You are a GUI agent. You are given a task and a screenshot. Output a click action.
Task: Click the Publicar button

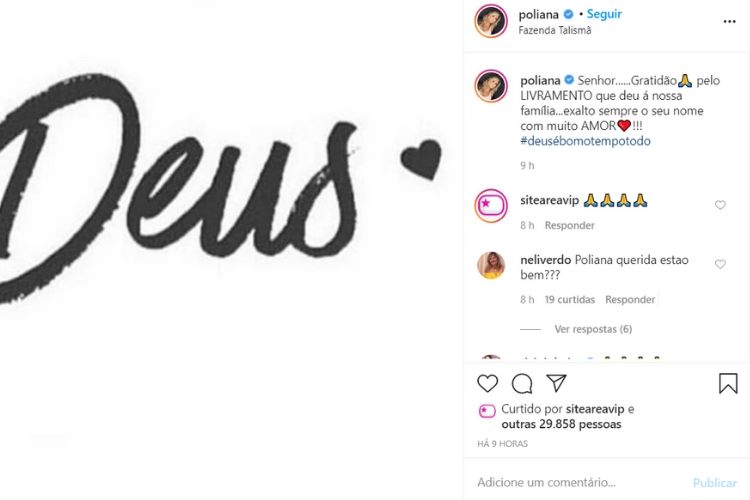coord(715,483)
